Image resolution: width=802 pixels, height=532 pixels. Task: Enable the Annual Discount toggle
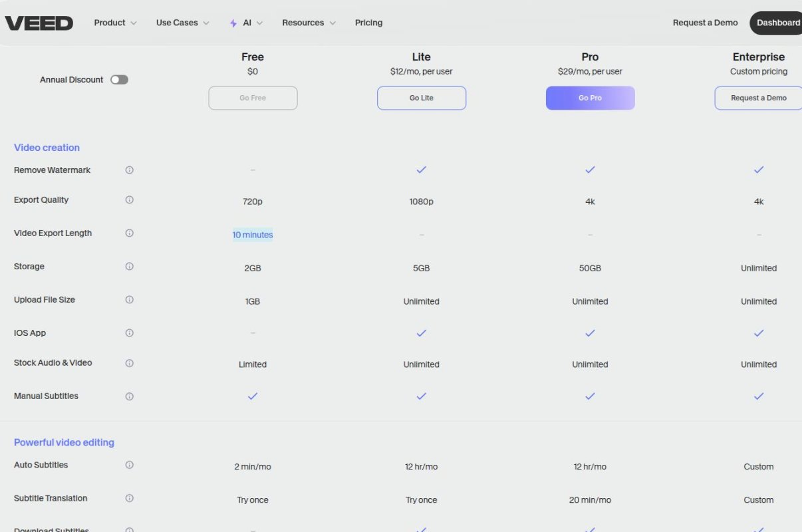(119, 79)
